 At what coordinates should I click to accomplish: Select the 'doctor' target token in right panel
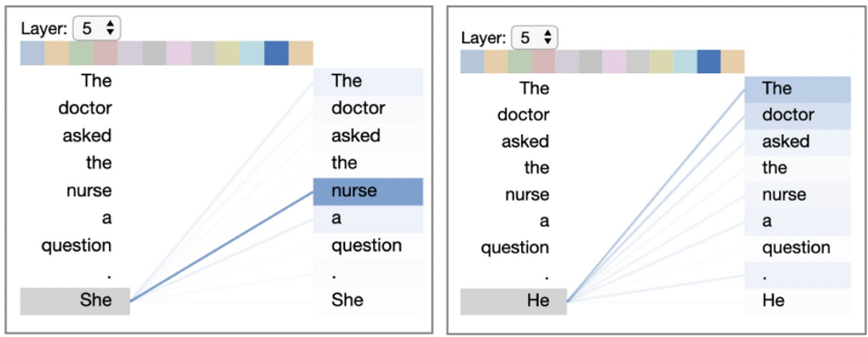pyautogui.click(x=798, y=115)
